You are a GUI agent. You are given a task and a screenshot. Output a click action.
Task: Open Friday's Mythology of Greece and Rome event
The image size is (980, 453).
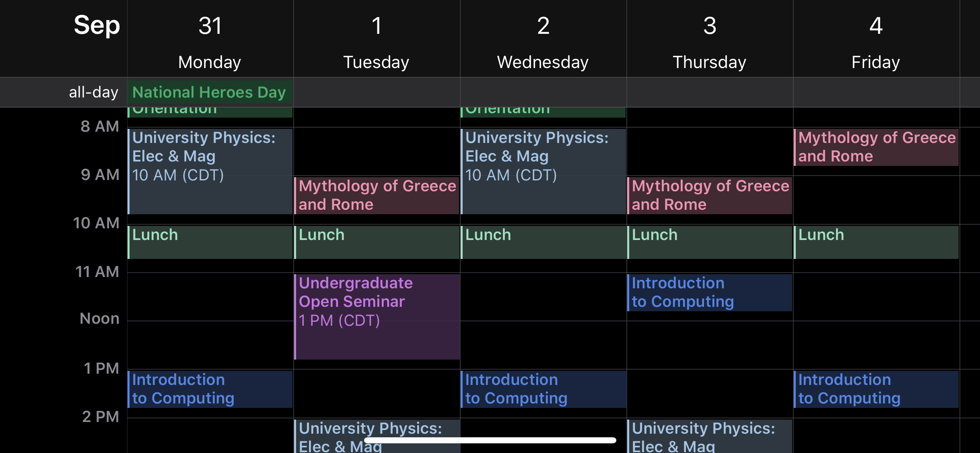click(875, 147)
